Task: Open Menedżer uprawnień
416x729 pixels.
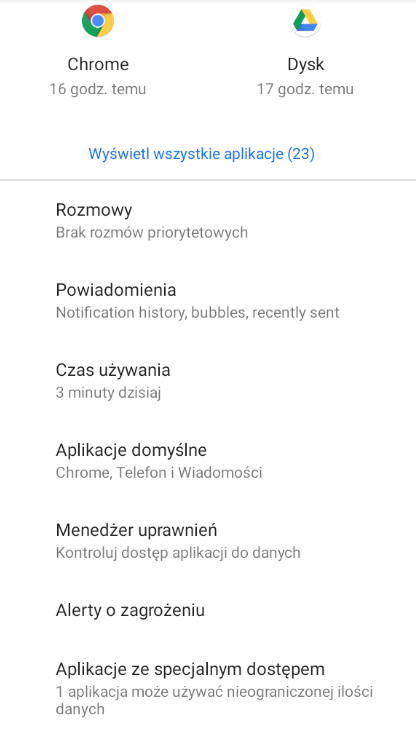Action: 208,540
